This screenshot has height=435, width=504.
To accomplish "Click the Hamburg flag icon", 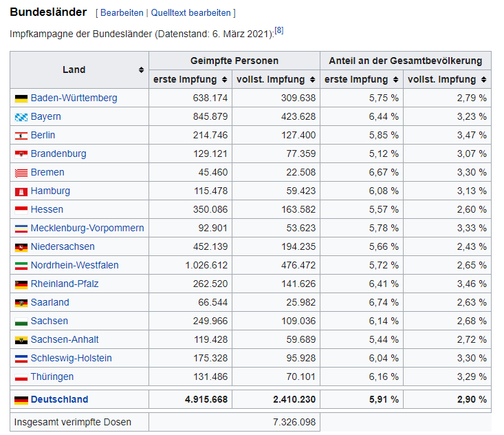I will pyautogui.click(x=21, y=191).
